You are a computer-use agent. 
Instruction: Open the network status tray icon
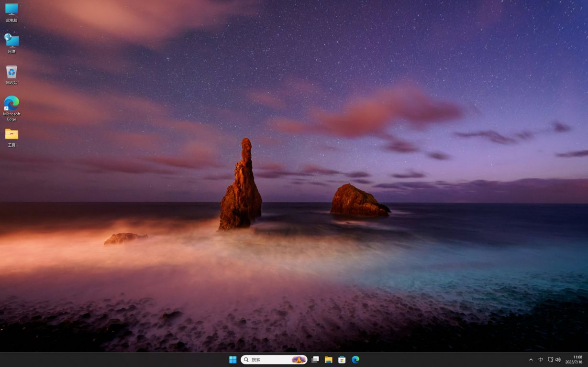(550, 360)
